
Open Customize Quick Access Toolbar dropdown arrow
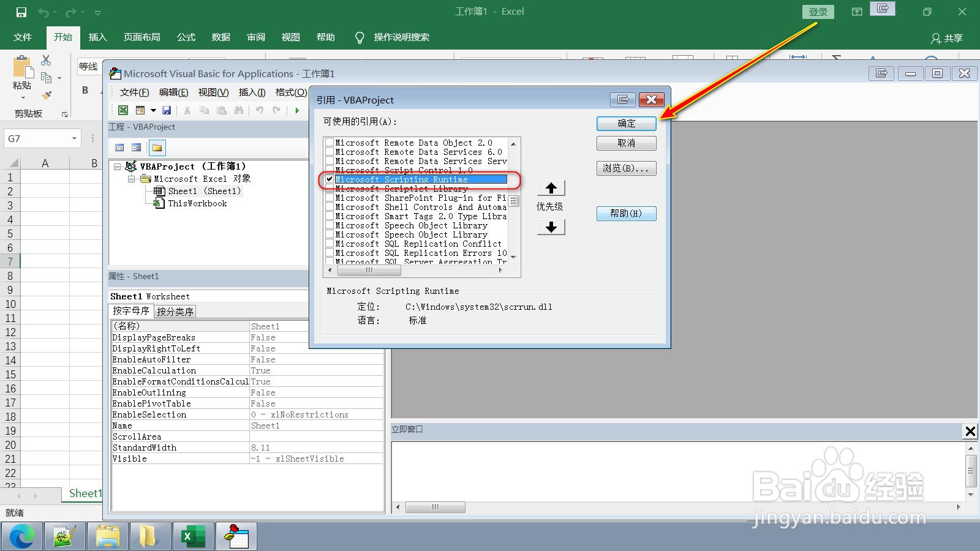(98, 12)
